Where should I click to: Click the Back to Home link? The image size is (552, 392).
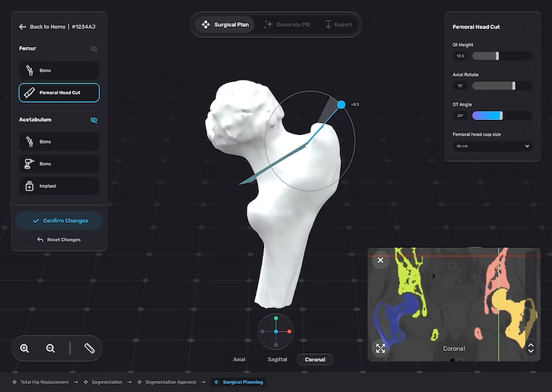[48, 27]
